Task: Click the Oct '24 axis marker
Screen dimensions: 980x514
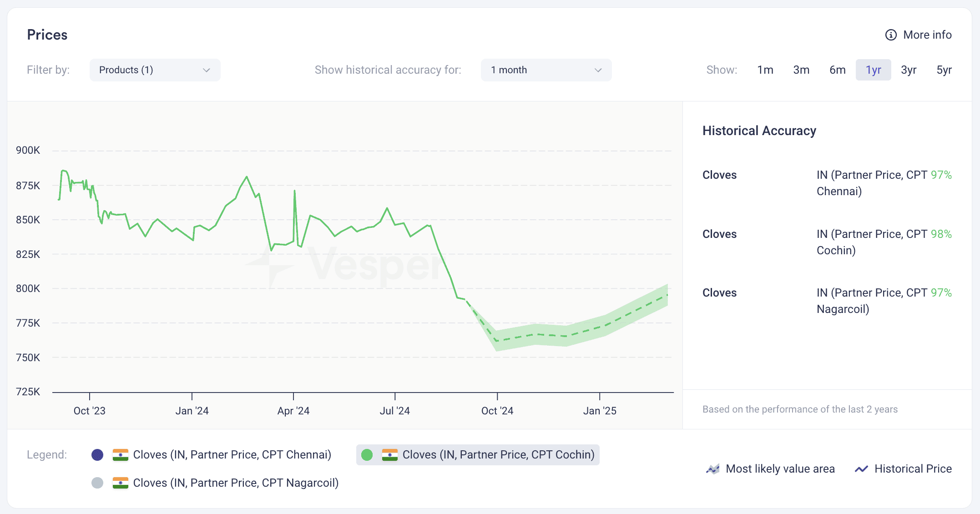Action: (x=497, y=411)
